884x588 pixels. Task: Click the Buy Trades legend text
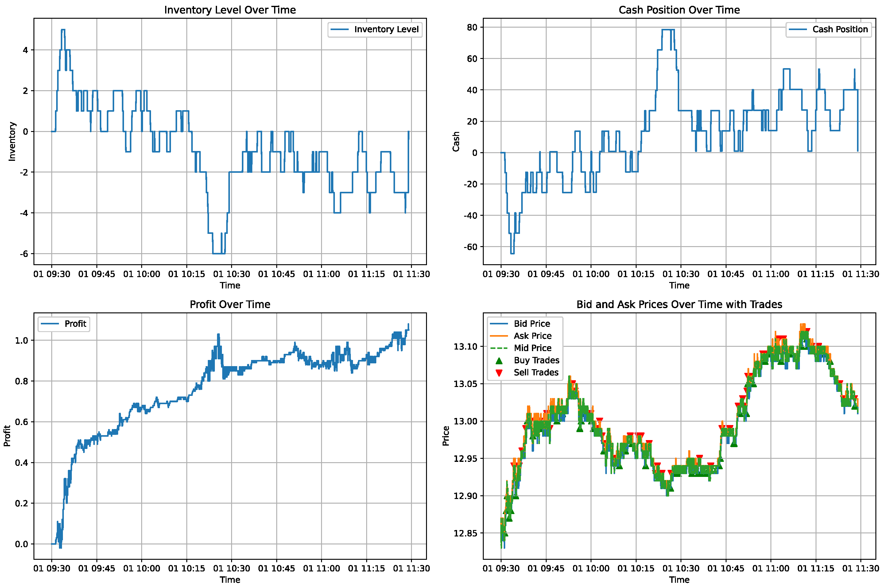536,360
